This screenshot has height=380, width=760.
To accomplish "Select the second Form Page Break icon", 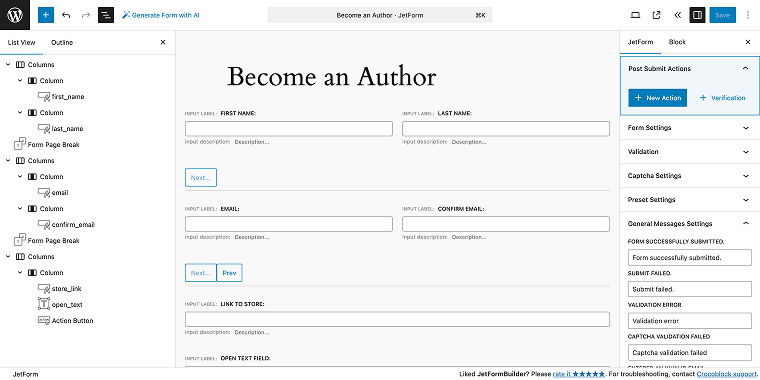I will [20, 240].
